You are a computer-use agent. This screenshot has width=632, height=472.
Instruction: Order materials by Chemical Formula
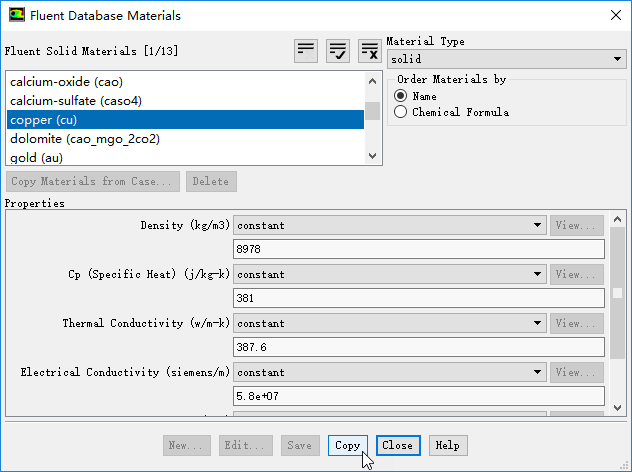click(401, 112)
